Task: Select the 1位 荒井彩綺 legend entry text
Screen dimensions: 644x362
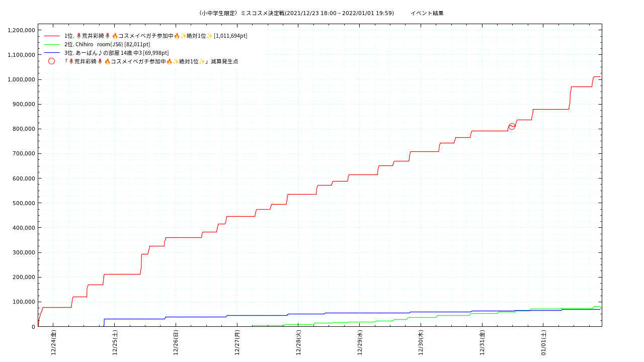Action: coord(155,36)
